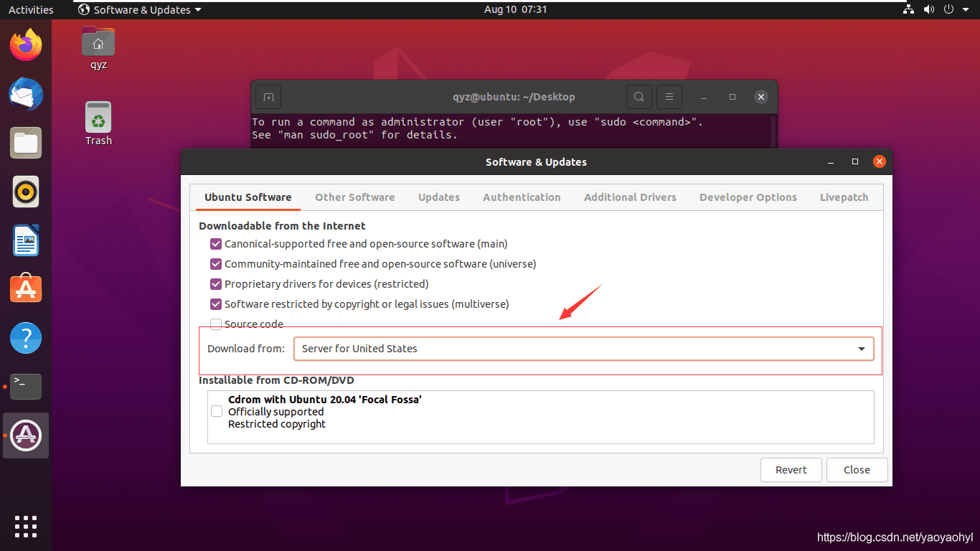Close the terminal window
Viewport: 980px width, 551px height.
coord(761,97)
